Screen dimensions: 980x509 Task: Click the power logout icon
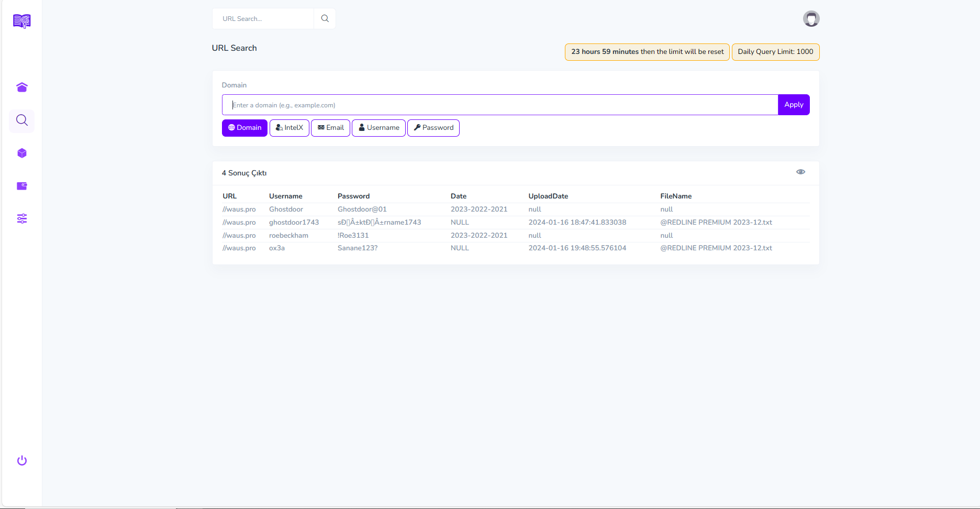22,461
